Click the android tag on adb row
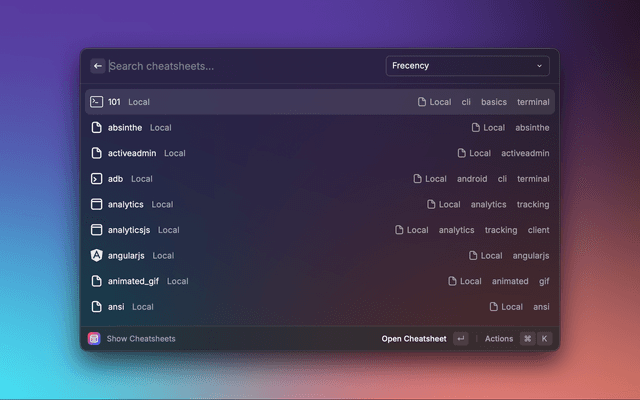This screenshot has width=640, height=400. click(x=472, y=179)
